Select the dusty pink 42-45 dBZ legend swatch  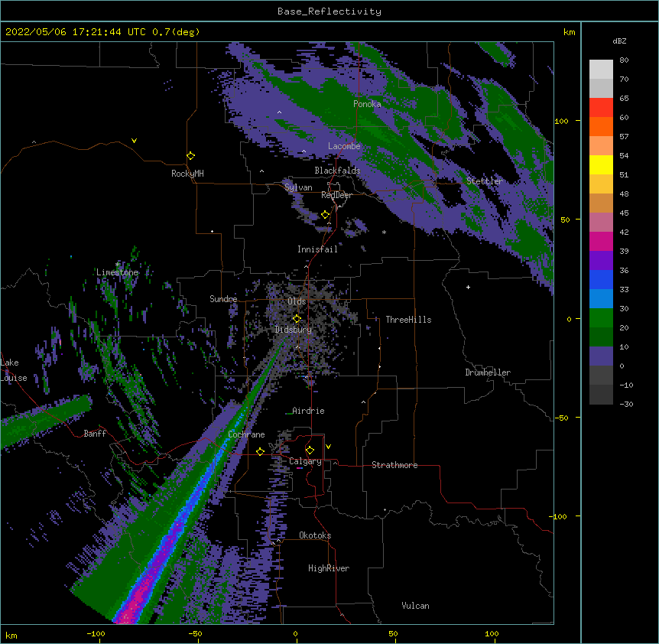(601, 223)
